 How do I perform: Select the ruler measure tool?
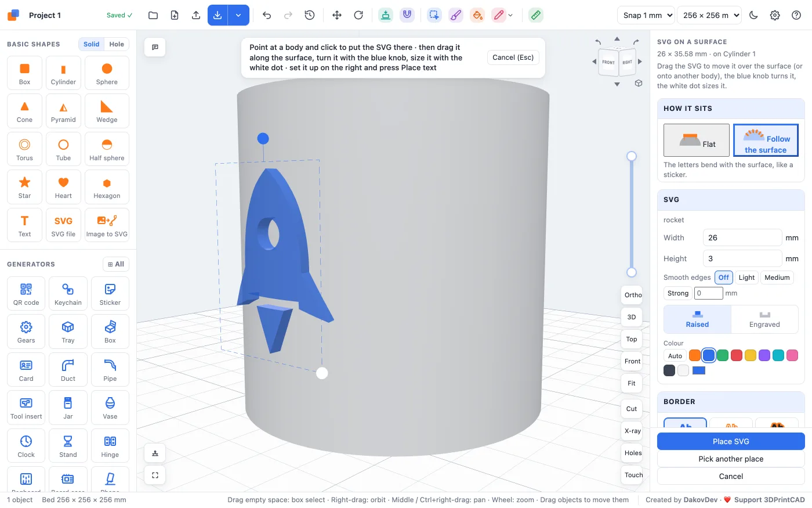click(x=536, y=15)
